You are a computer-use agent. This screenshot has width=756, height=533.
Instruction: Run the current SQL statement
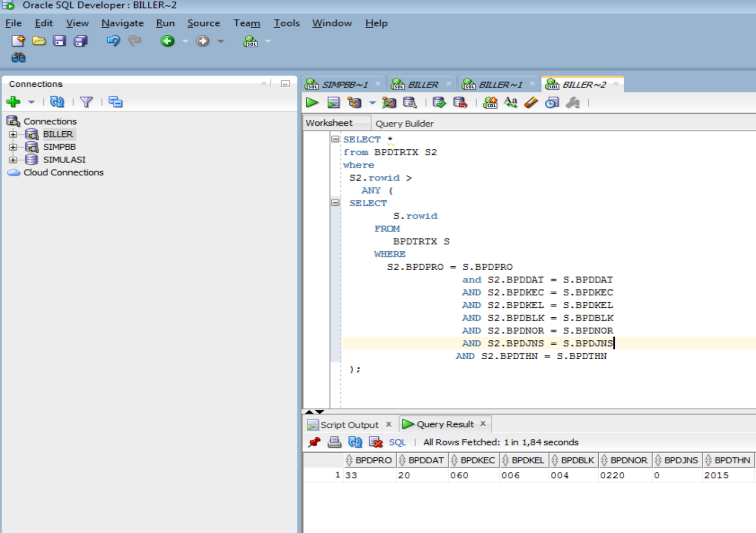(312, 102)
